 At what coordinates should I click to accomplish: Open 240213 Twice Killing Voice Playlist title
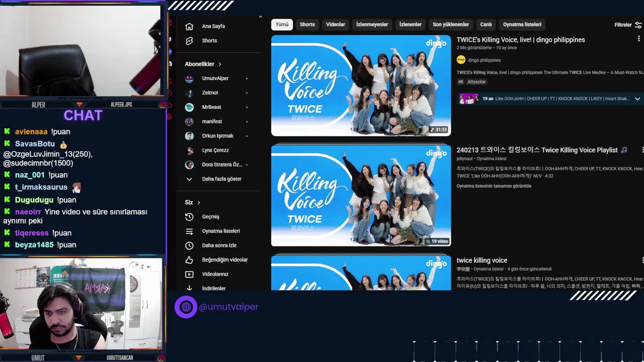coord(542,150)
